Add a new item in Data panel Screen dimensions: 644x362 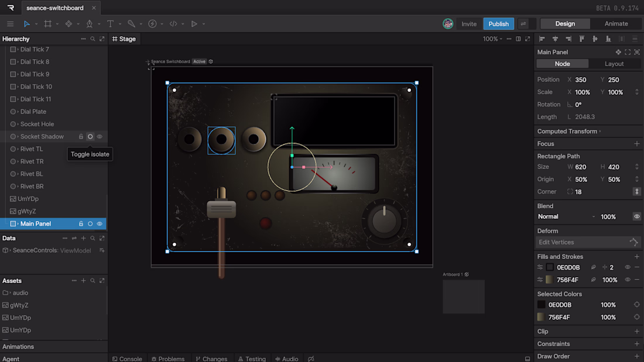(83, 238)
